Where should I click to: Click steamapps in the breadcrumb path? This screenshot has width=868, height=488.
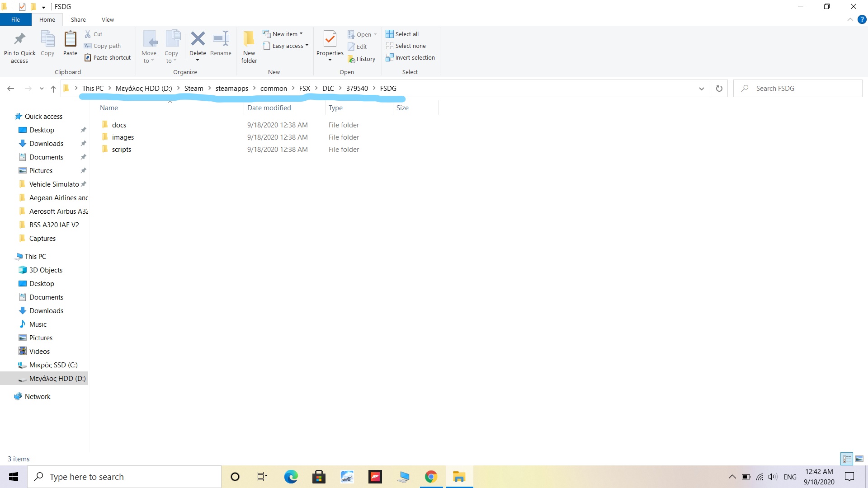pos(231,89)
